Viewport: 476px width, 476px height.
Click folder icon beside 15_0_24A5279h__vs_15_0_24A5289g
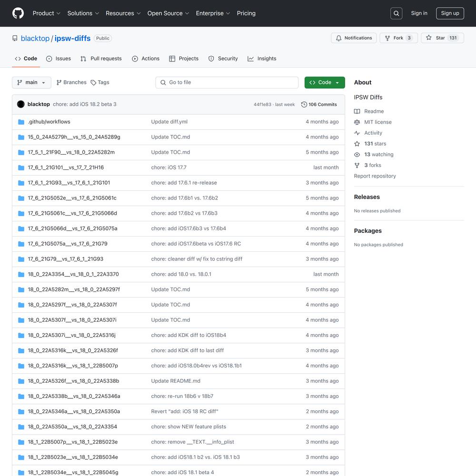(21, 137)
